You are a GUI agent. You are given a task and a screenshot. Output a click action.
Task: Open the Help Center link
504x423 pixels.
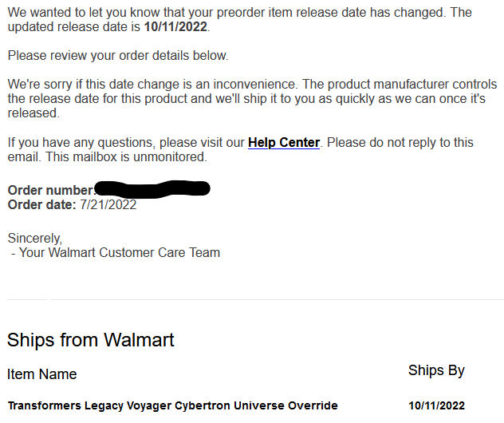point(283,143)
